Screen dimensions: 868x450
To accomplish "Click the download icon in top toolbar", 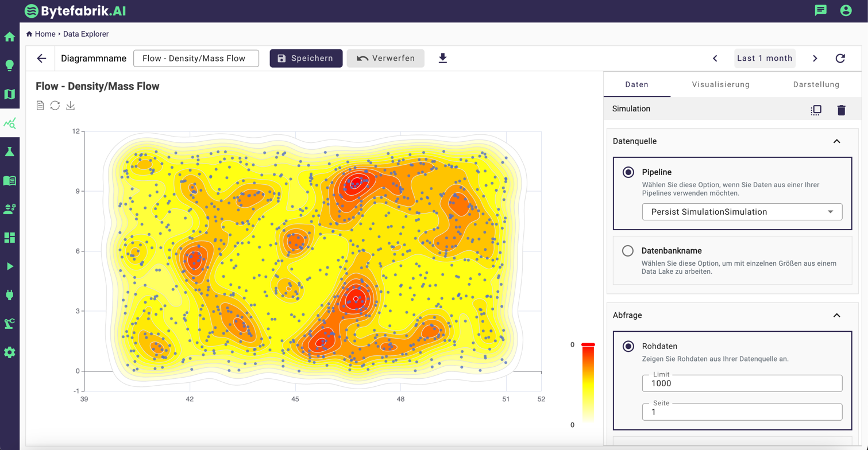I will (442, 59).
